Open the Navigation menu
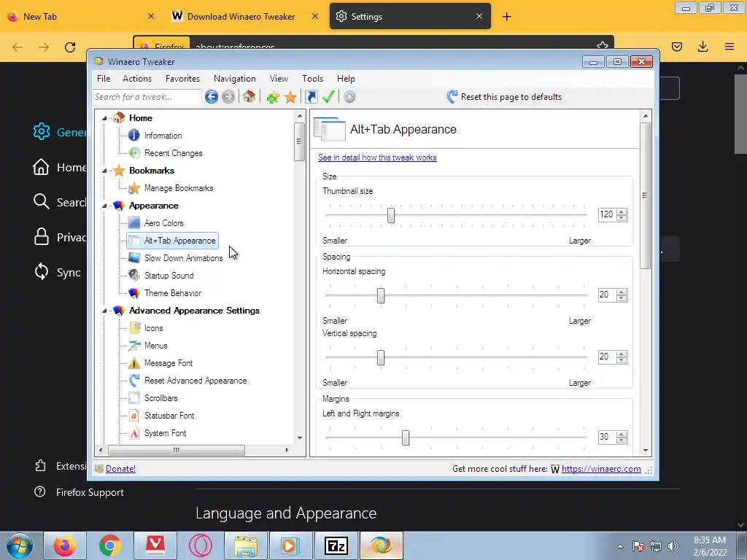 (234, 79)
